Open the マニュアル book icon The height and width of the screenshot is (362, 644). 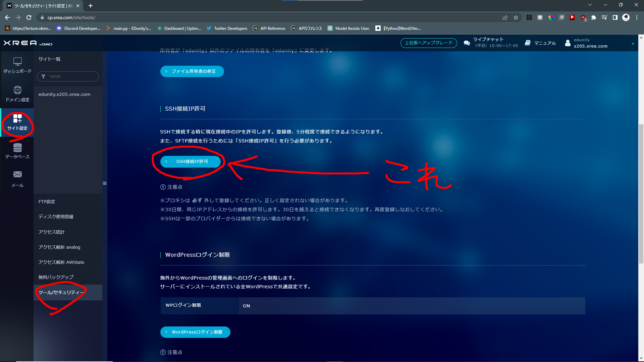(528, 43)
